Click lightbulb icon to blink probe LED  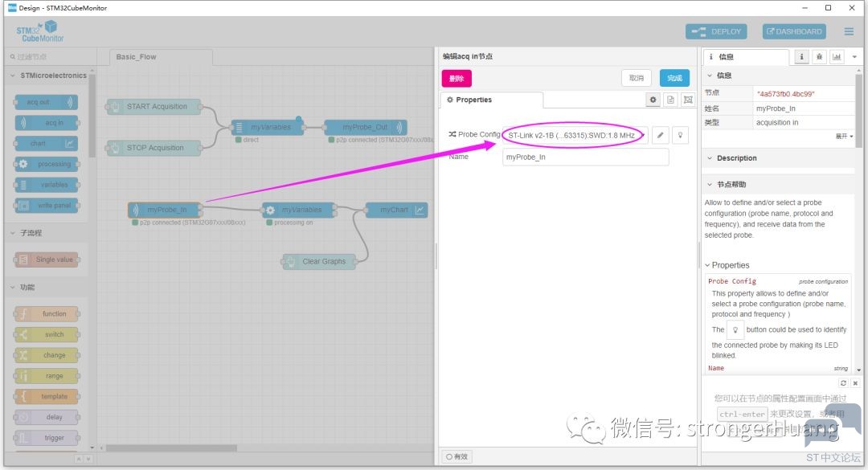(x=681, y=135)
